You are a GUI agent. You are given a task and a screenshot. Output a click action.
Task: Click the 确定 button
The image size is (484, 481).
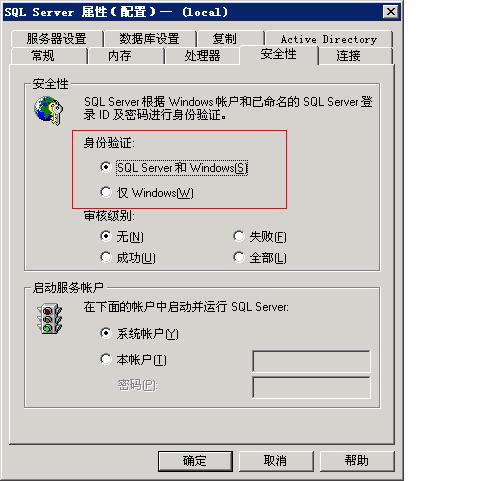pos(195,461)
